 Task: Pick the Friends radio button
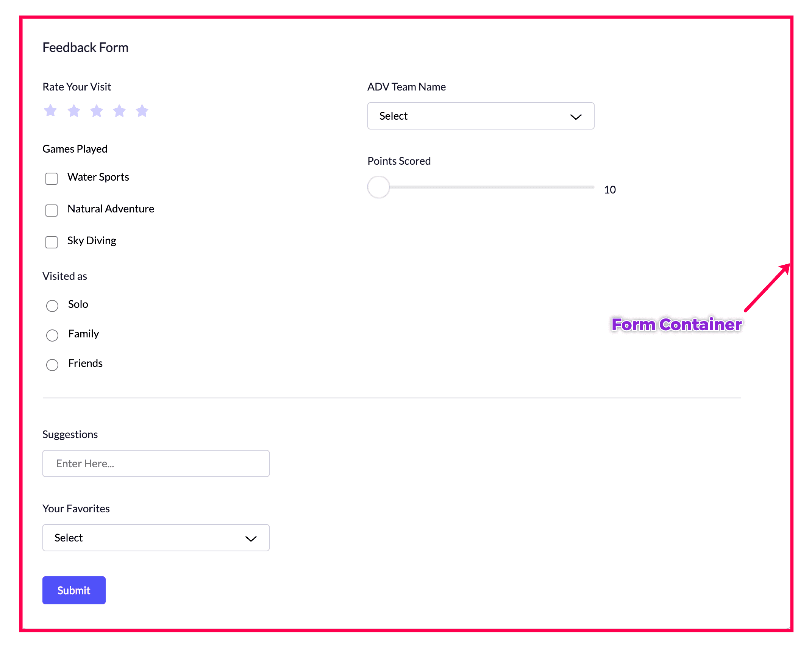click(52, 365)
